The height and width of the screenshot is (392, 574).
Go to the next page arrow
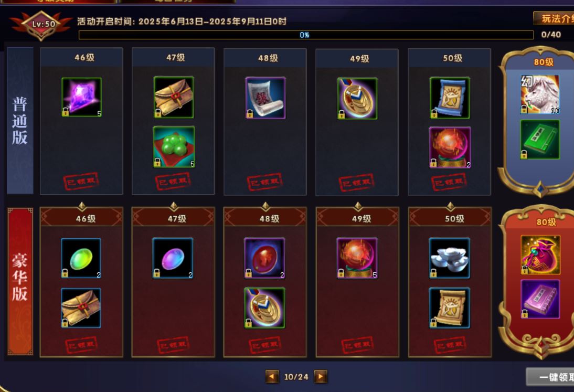[x=320, y=376]
